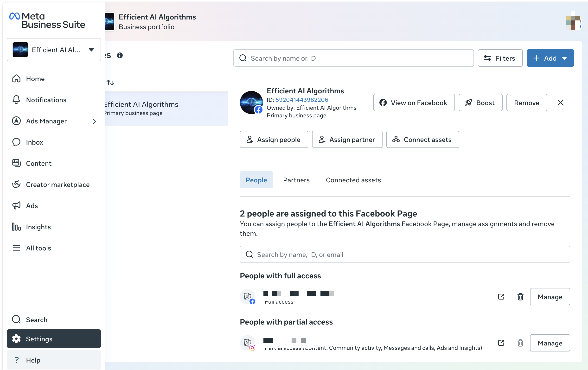Click Connect assets button
The image size is (588, 370).
pyautogui.click(x=422, y=139)
